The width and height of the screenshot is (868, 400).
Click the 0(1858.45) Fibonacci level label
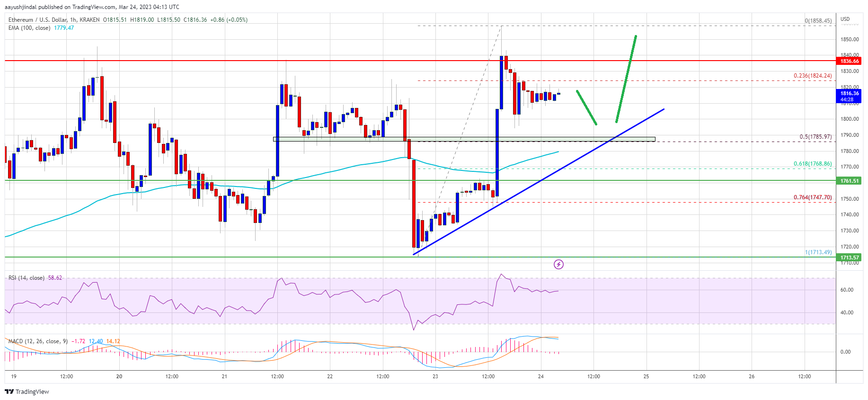tap(818, 21)
